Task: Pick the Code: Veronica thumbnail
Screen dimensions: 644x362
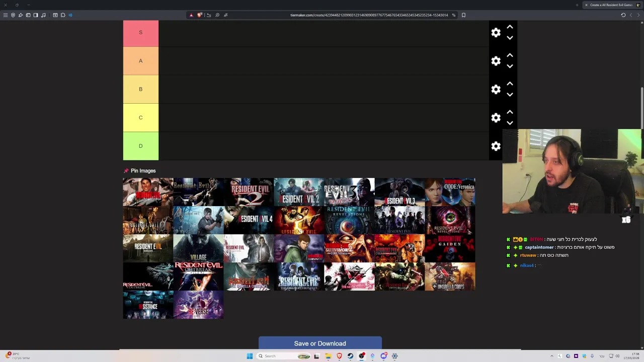Action: point(450,192)
